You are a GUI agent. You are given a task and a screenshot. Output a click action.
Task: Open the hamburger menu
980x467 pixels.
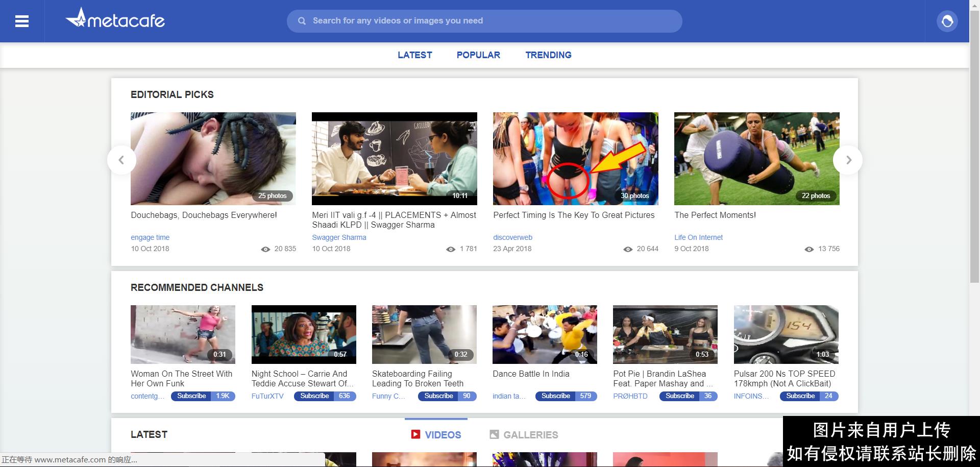point(22,21)
